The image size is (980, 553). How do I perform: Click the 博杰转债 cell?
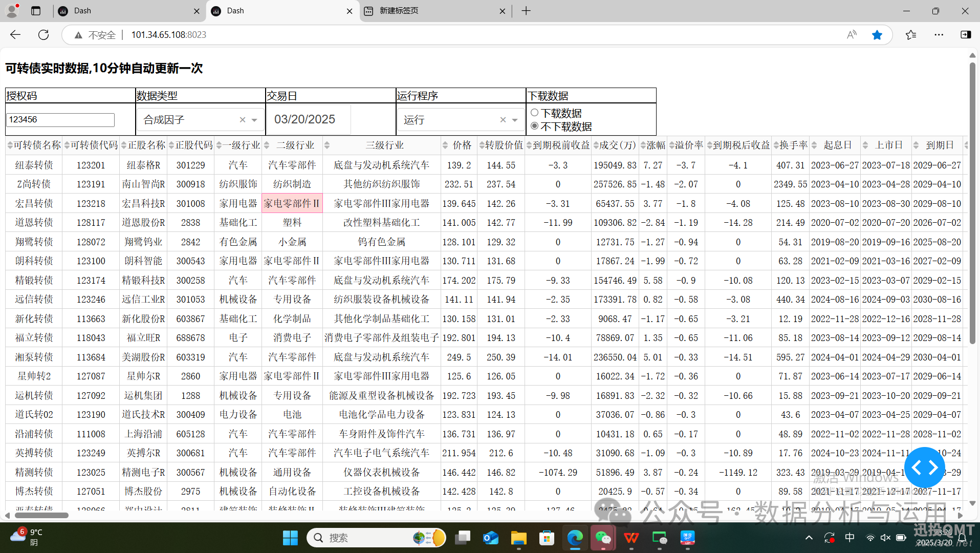coord(34,492)
